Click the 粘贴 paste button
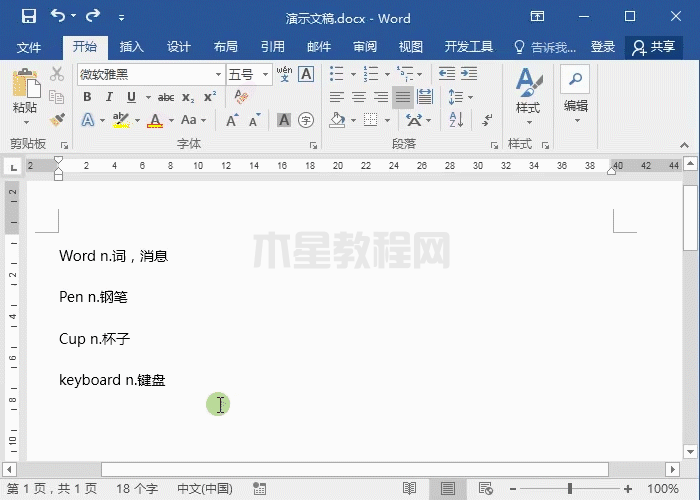Image resolution: width=700 pixels, height=500 pixels. coord(25,96)
